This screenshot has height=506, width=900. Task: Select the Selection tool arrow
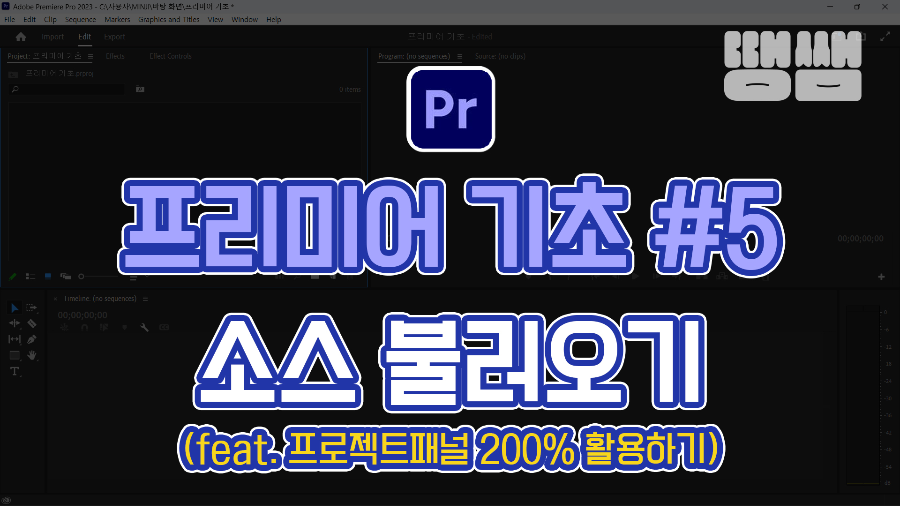tap(14, 308)
